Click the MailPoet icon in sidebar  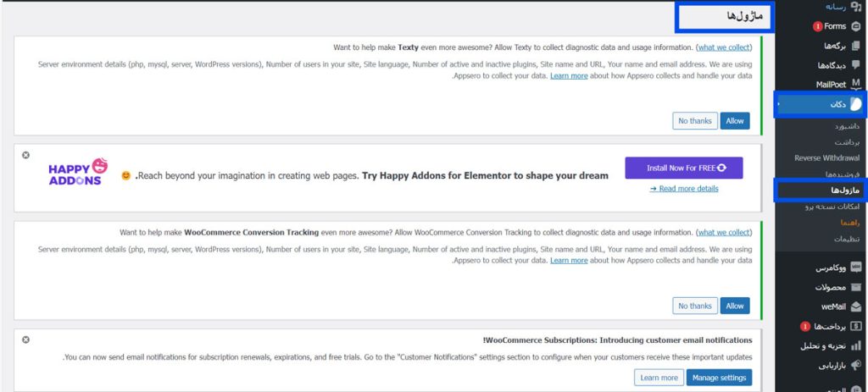tap(855, 85)
